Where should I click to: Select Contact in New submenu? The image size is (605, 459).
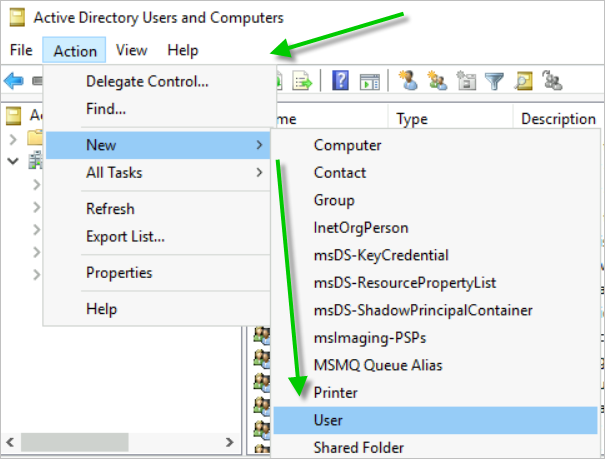(x=435, y=172)
